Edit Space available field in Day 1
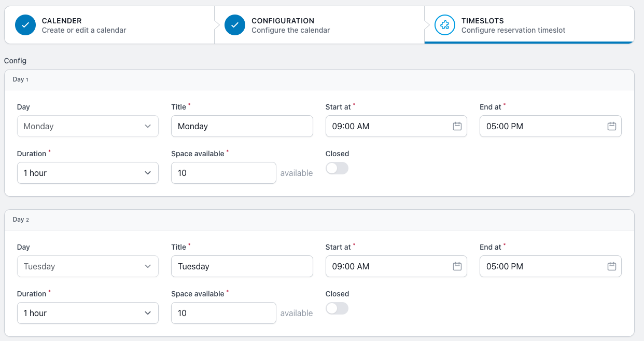The height and width of the screenshot is (341, 644). point(223,173)
